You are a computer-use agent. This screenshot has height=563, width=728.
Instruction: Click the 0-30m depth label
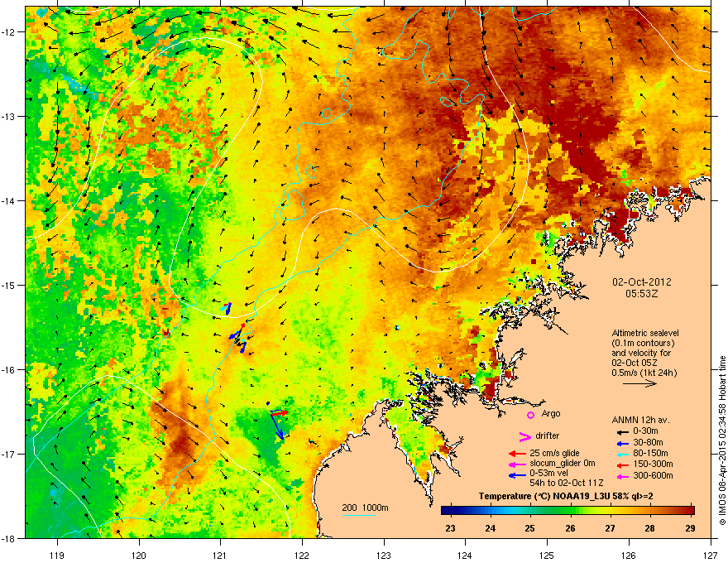(x=645, y=431)
